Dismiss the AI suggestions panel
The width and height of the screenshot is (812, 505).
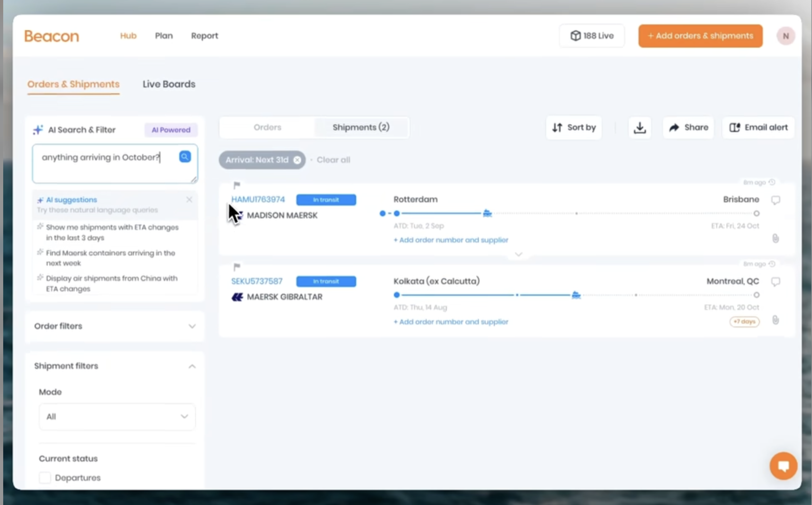click(x=189, y=200)
